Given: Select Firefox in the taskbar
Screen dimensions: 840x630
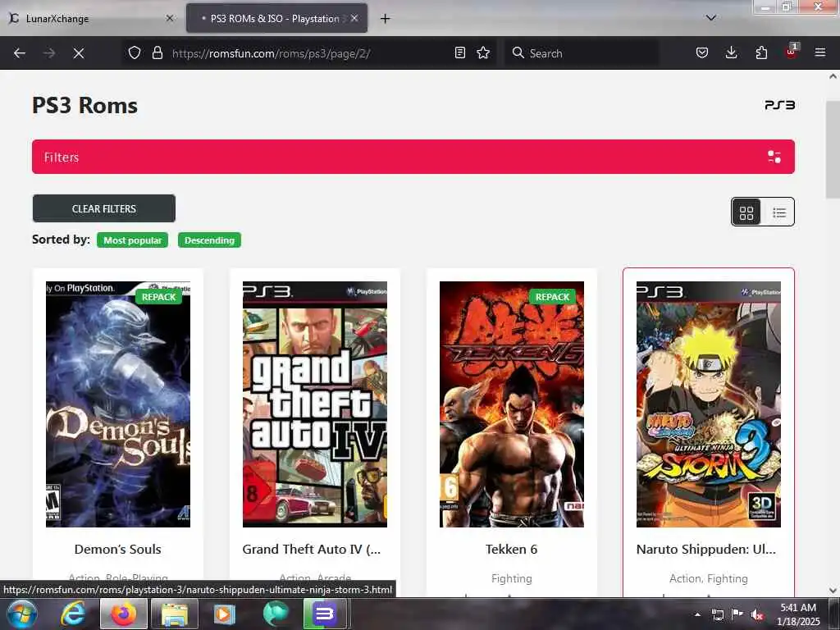Looking at the screenshot, I should coord(124,614).
